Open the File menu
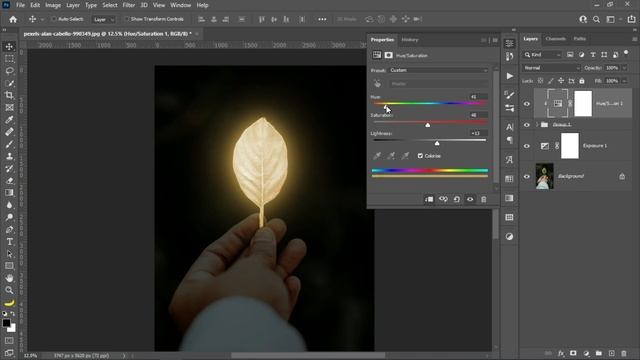 [x=20, y=5]
